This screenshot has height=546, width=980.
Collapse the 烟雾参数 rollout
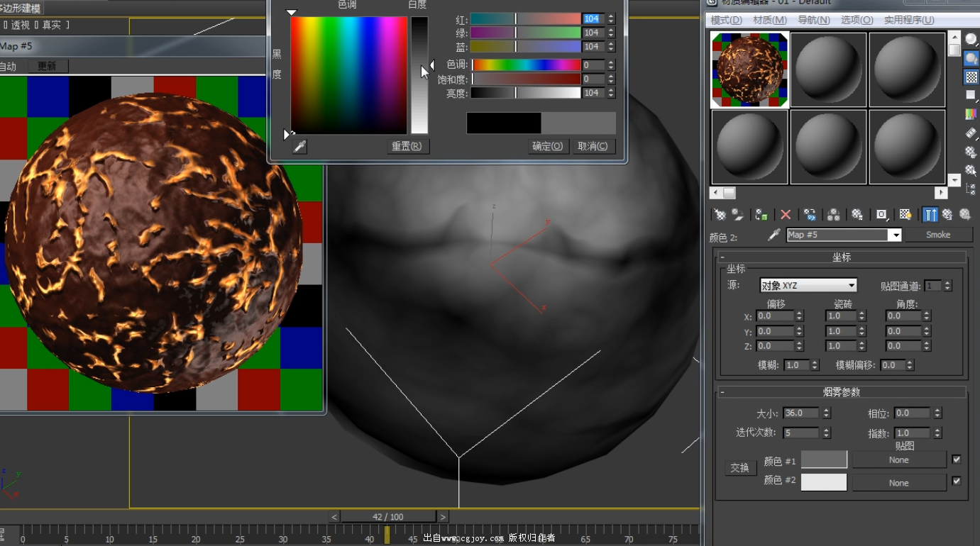coord(842,391)
